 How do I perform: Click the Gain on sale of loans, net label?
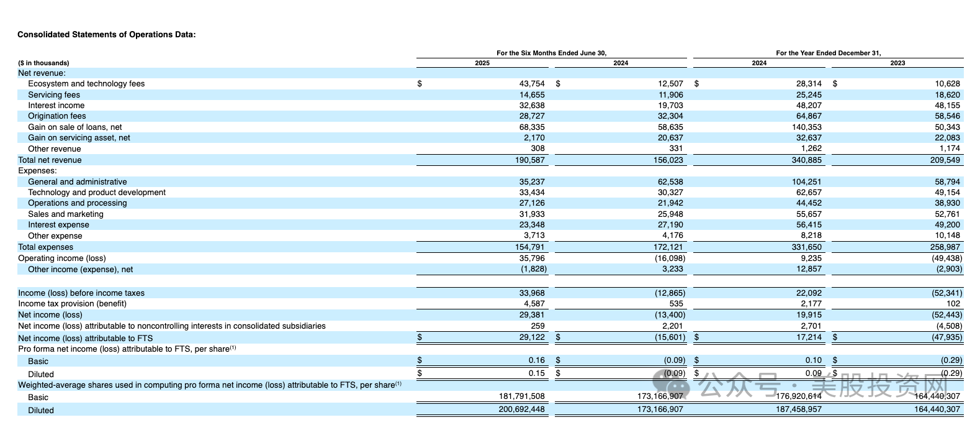pos(74,127)
